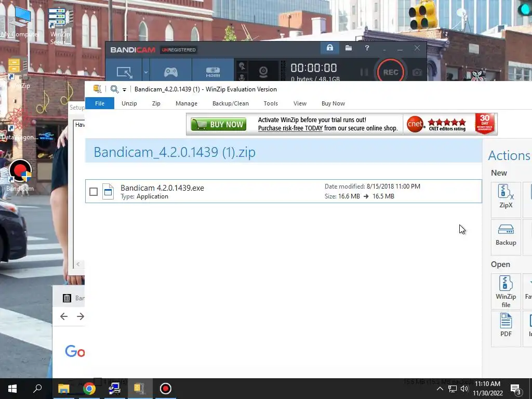Viewport: 532px width, 399px height.
Task: Click the WinZip search magnifier icon
Action: click(x=115, y=89)
